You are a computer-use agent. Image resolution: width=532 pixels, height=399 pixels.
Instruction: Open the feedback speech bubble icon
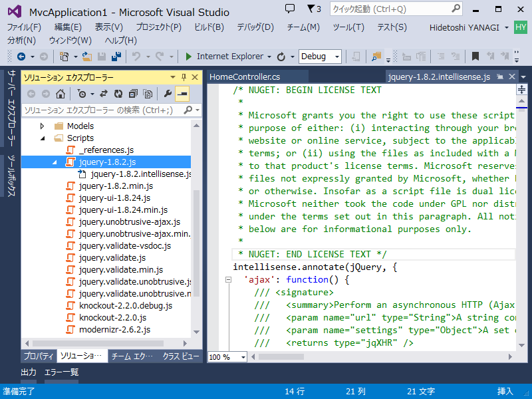pyautogui.click(x=290, y=9)
